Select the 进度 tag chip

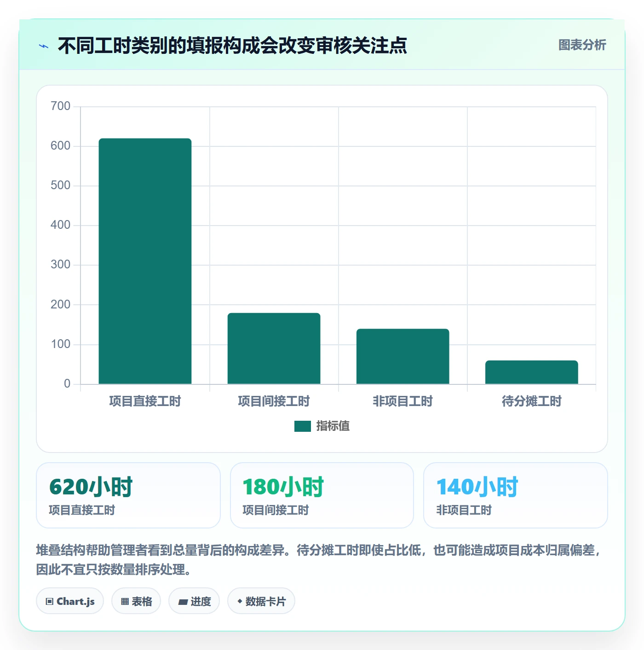(194, 601)
